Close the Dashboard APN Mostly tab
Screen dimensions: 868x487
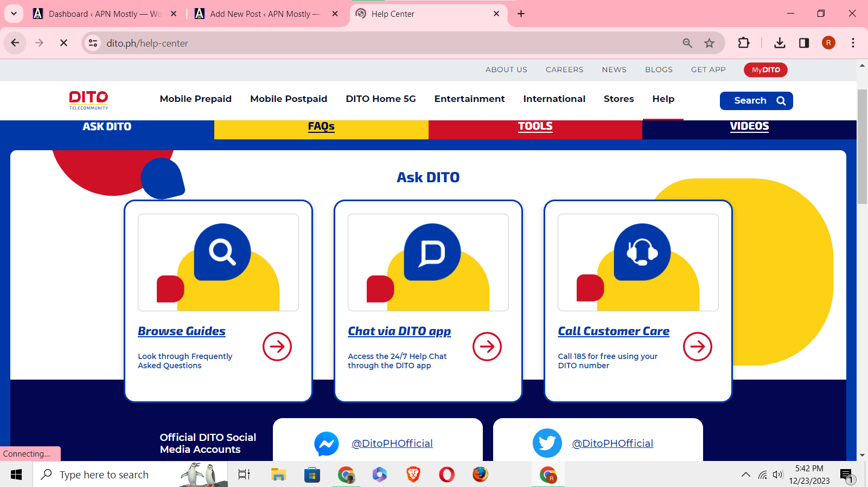point(174,14)
